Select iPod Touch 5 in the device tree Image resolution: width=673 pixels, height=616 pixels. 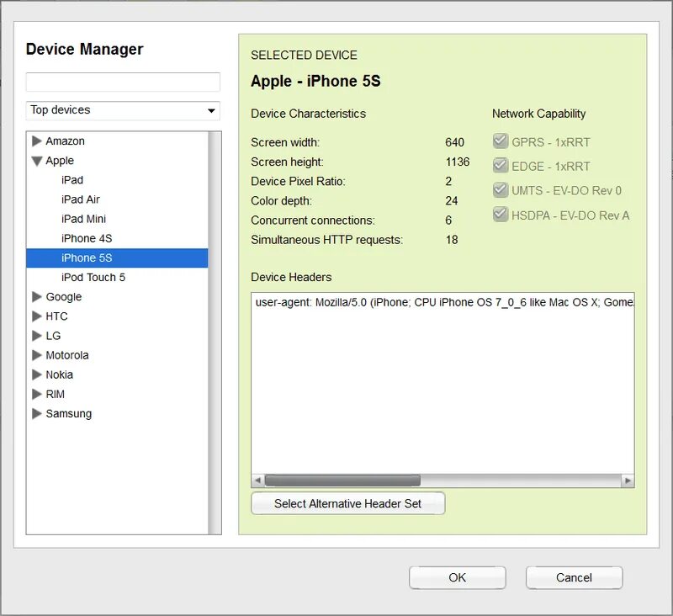point(117,278)
